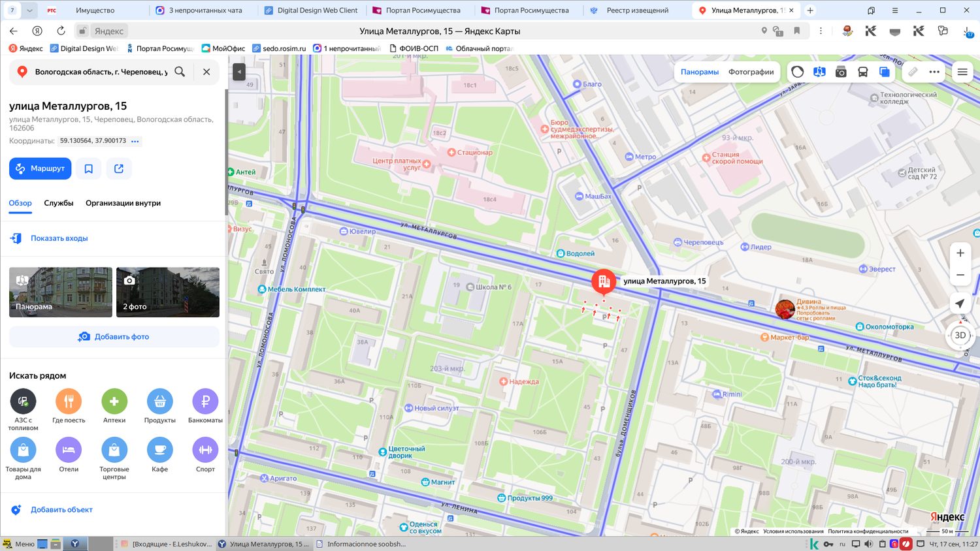Open browser three-dots menu near address bar
The height and width of the screenshot is (551, 980).
(821, 31)
